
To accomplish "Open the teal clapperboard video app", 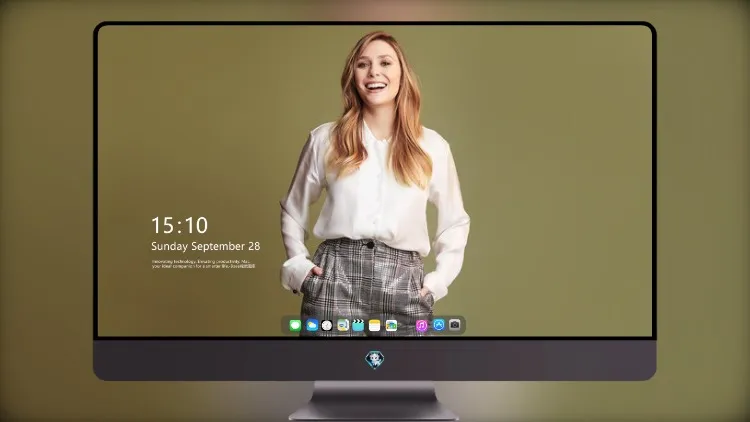I will 358,325.
